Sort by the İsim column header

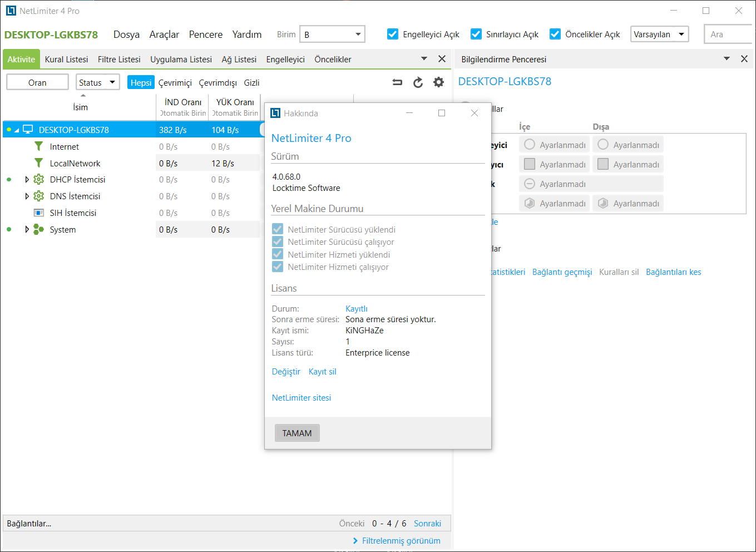80,107
